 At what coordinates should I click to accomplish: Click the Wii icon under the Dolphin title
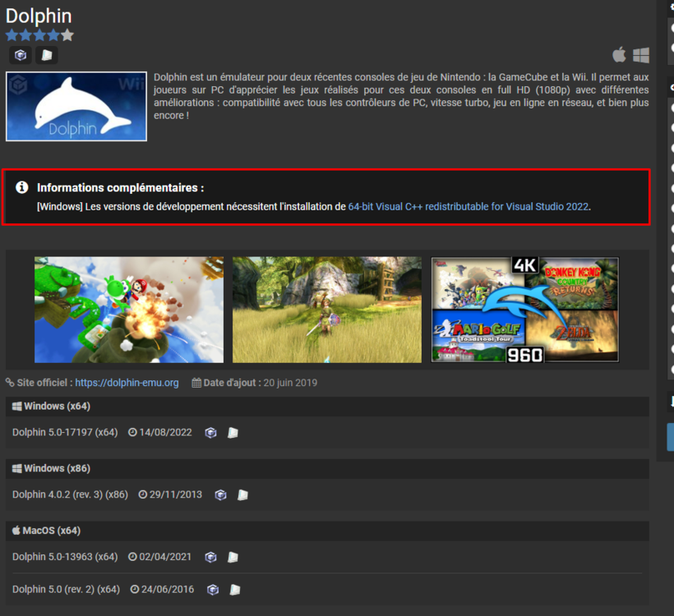click(48, 55)
